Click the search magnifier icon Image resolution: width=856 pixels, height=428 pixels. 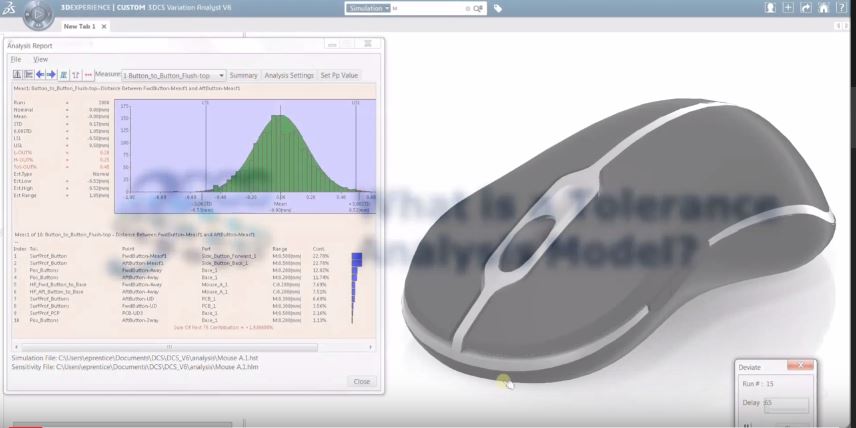478,8
